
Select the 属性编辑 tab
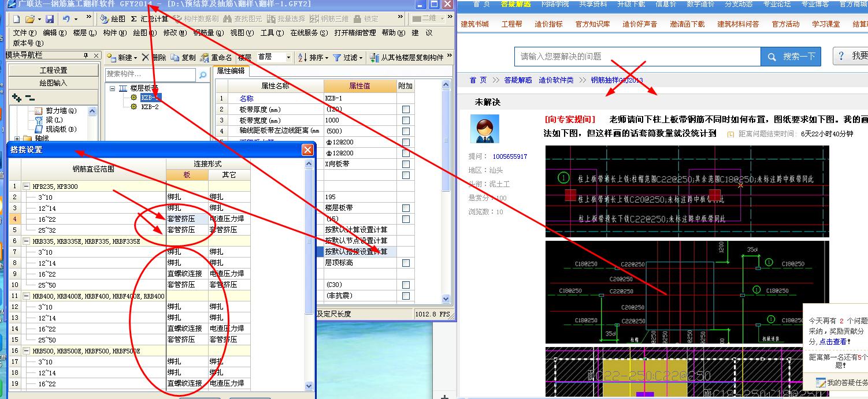point(231,71)
